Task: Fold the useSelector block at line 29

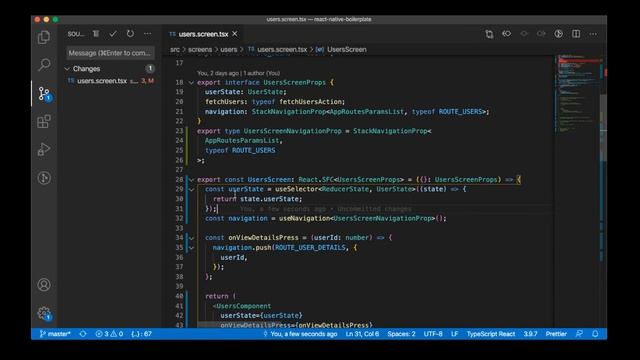Action: [191, 189]
